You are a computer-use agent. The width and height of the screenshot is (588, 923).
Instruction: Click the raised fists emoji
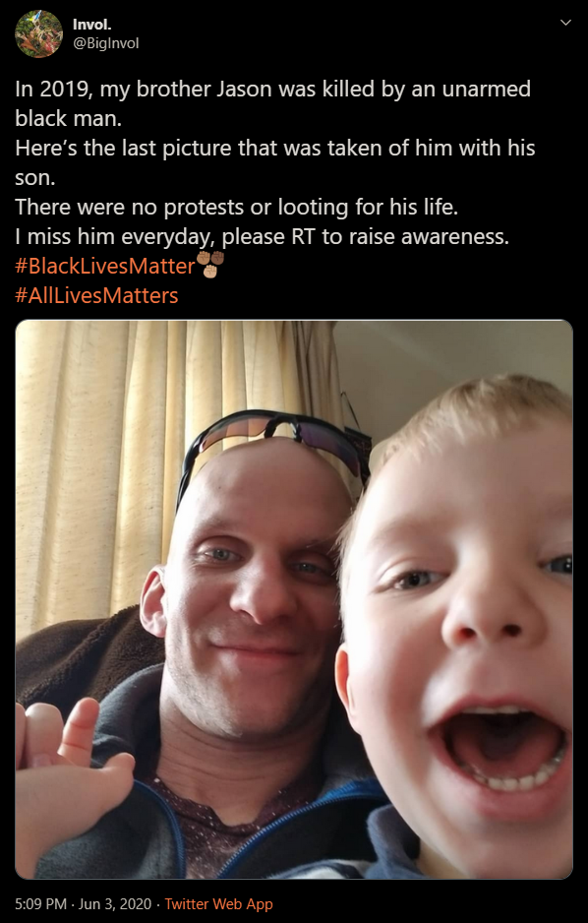pyautogui.click(x=210, y=265)
